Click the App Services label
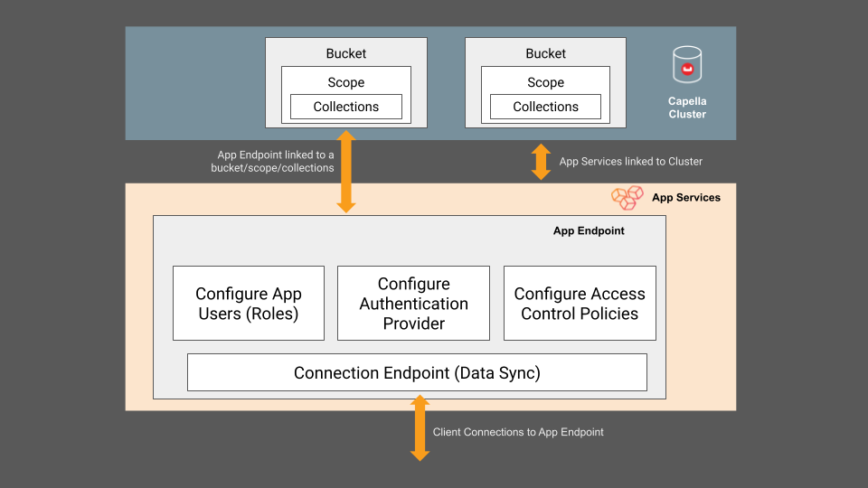Viewport: 868px width, 488px height. [686, 198]
